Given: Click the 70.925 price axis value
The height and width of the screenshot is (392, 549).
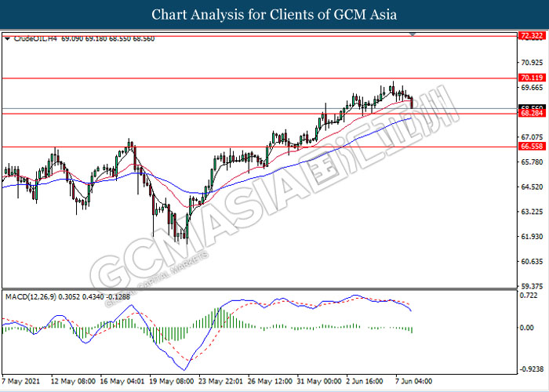Looking at the screenshot, I should (x=532, y=63).
